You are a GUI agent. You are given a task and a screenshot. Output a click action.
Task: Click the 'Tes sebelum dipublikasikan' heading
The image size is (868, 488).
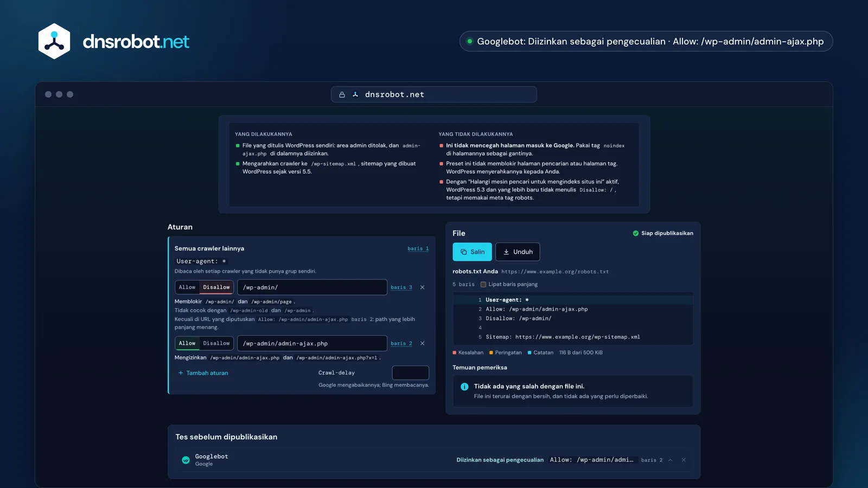click(x=226, y=437)
